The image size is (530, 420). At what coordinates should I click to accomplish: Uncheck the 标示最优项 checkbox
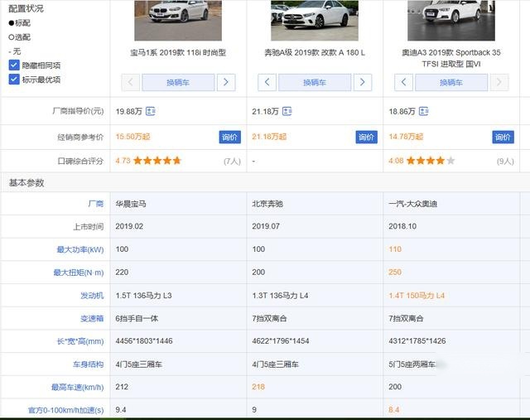pyautogui.click(x=14, y=80)
